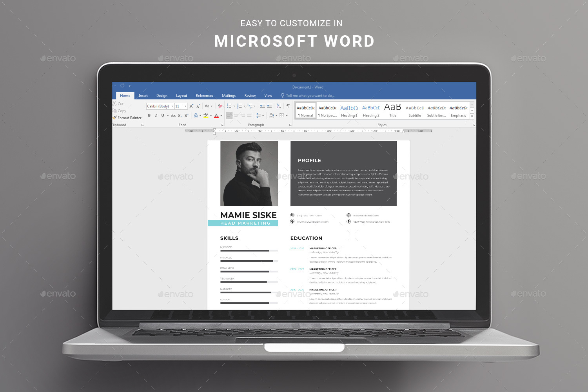Apply strikethrough to text
This screenshot has width=588, height=392.
[x=173, y=115]
